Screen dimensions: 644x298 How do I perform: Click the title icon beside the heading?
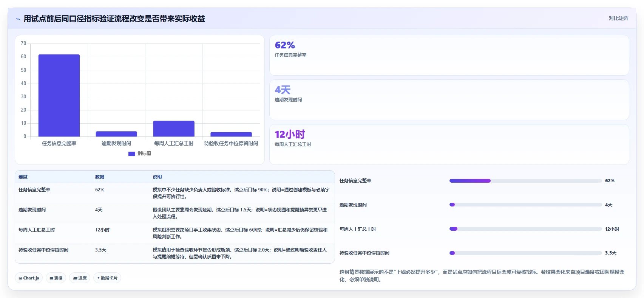click(x=18, y=19)
